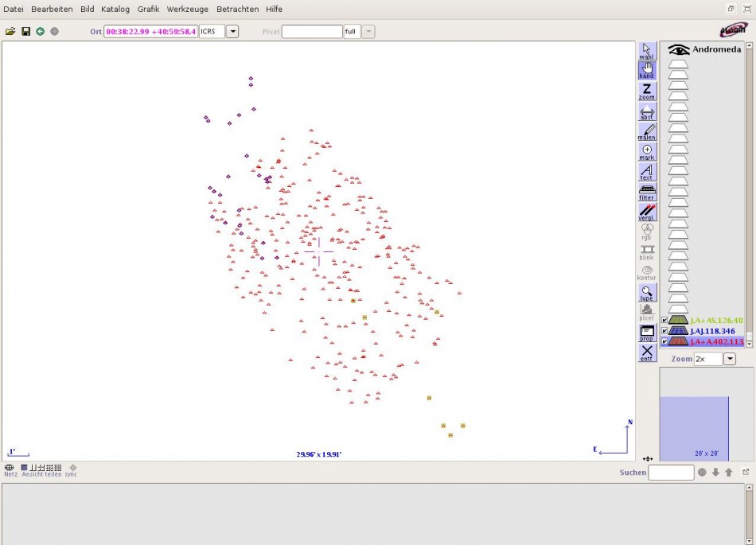756x545 pixels.
Task: Select the 'mark' tagging tool
Action: click(647, 151)
